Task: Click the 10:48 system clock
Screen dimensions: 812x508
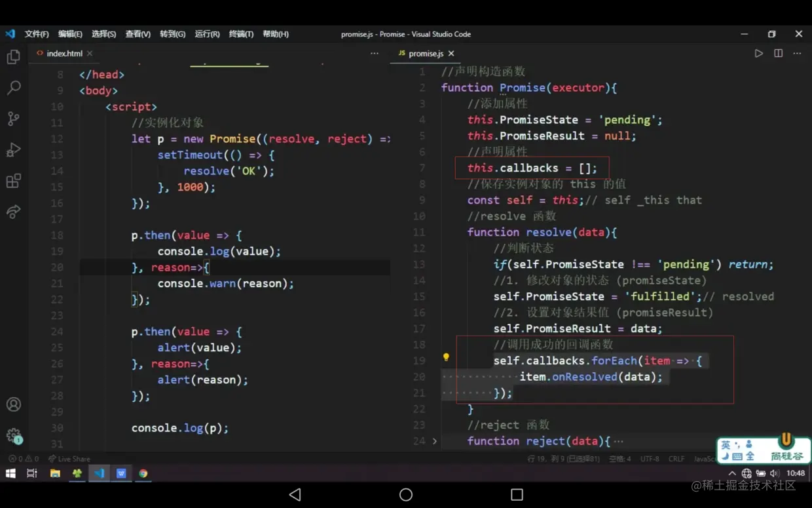Action: pos(796,473)
